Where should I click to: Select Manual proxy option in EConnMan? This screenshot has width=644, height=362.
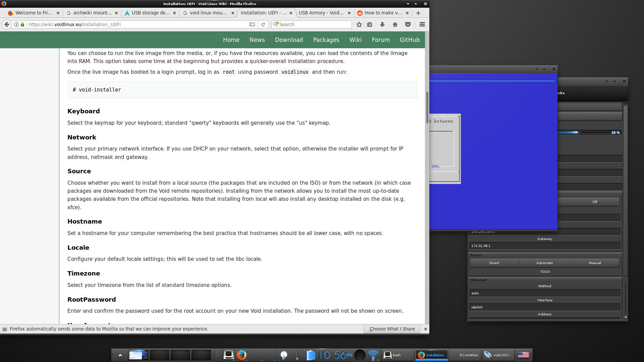tap(595, 263)
